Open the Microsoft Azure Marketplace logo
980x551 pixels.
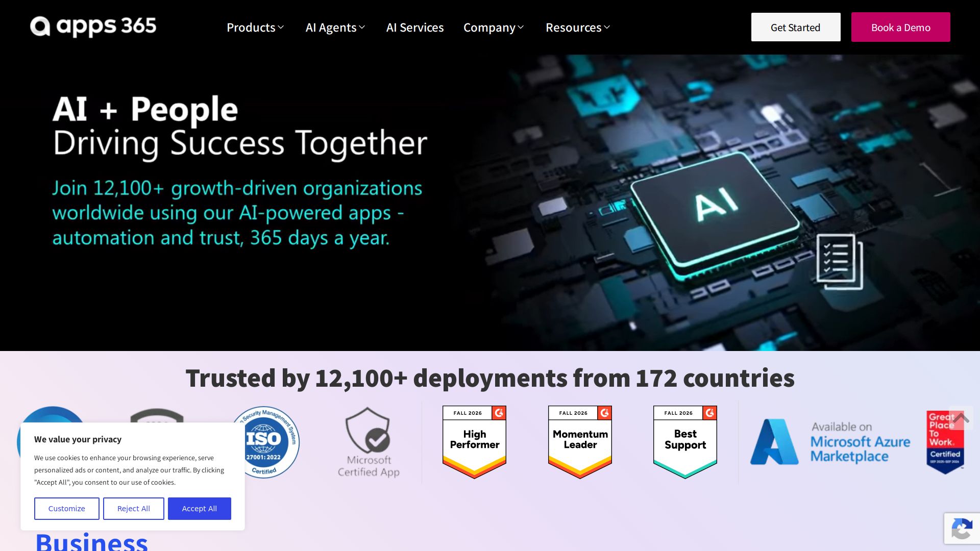[x=830, y=442]
